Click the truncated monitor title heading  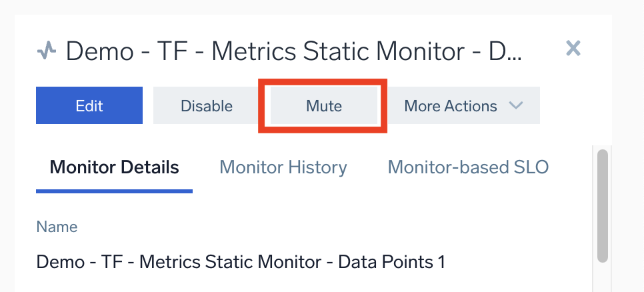pos(293,51)
